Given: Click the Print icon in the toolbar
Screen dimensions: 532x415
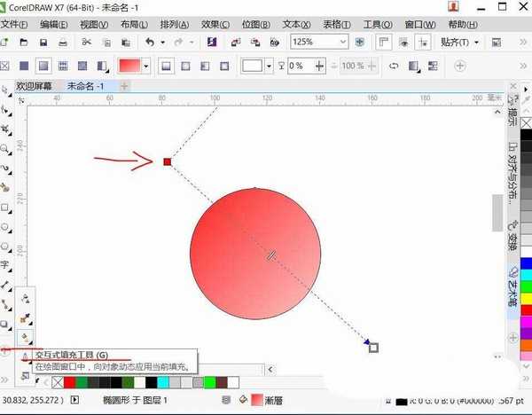Looking at the screenshot, I should [x=62, y=42].
